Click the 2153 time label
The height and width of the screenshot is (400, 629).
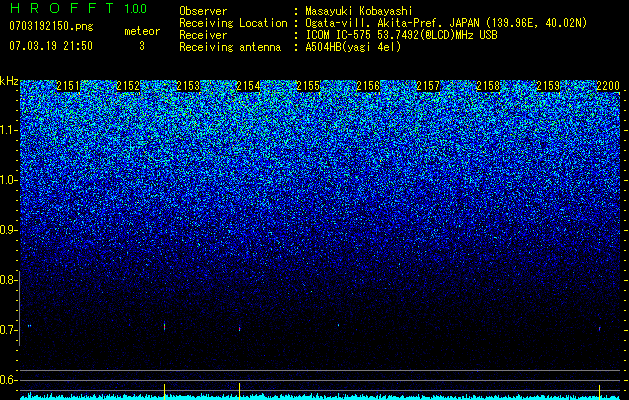pos(188,86)
